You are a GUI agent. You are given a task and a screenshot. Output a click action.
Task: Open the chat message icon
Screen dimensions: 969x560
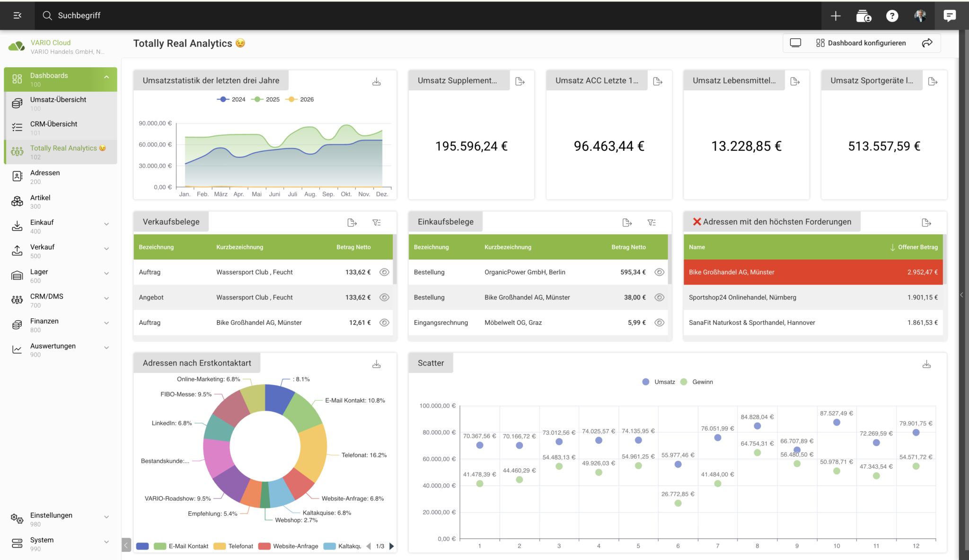point(949,16)
